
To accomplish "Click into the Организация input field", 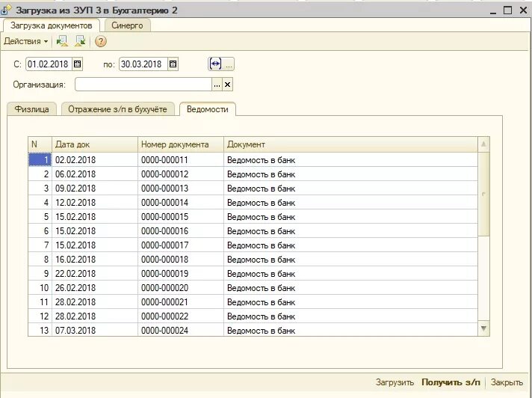I will tap(143, 85).
